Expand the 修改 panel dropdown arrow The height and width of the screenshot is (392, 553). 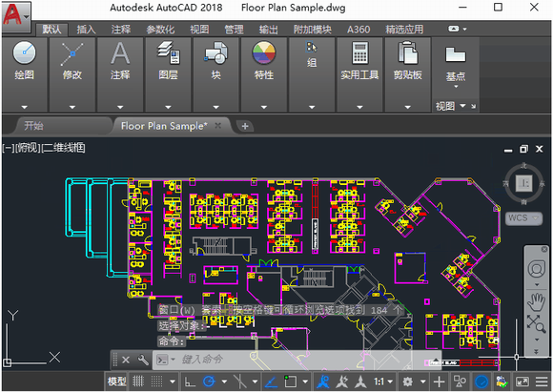72,107
